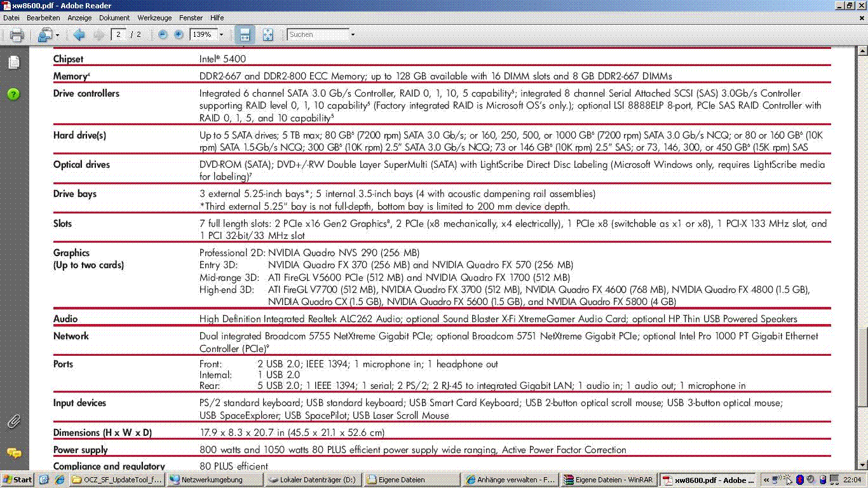The image size is (868, 488).
Task: Click the Print icon in toolbar
Action: point(17,35)
